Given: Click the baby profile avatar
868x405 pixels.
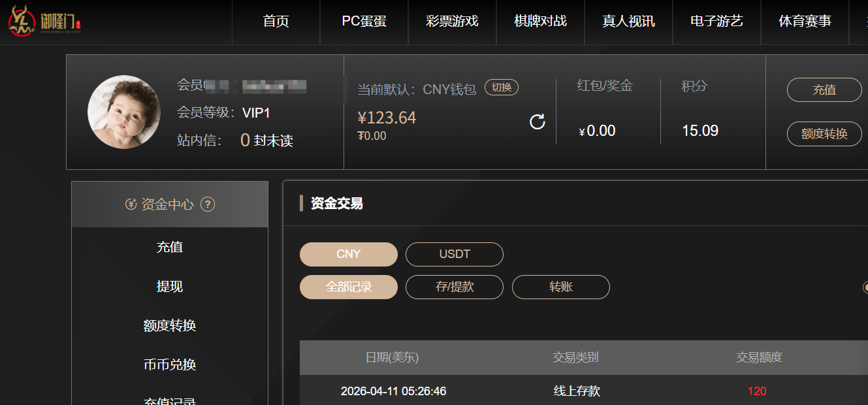Looking at the screenshot, I should click(x=124, y=112).
